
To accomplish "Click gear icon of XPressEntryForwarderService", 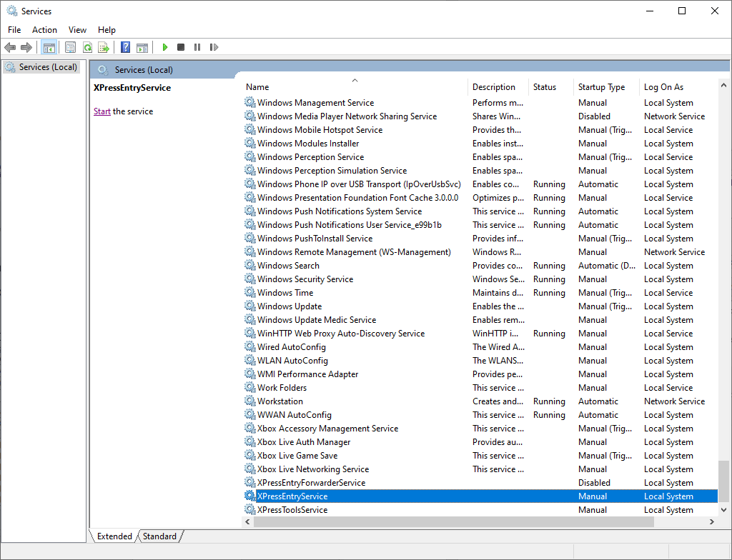I will [x=250, y=483].
